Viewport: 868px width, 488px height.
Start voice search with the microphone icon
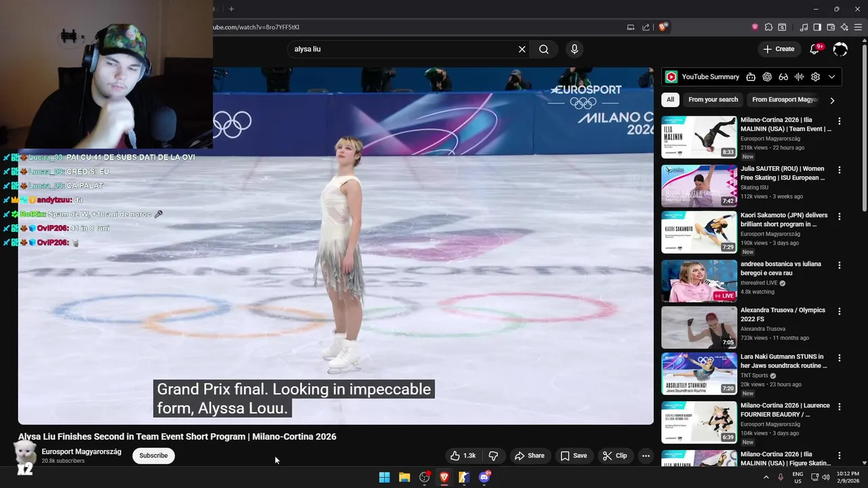[574, 49]
